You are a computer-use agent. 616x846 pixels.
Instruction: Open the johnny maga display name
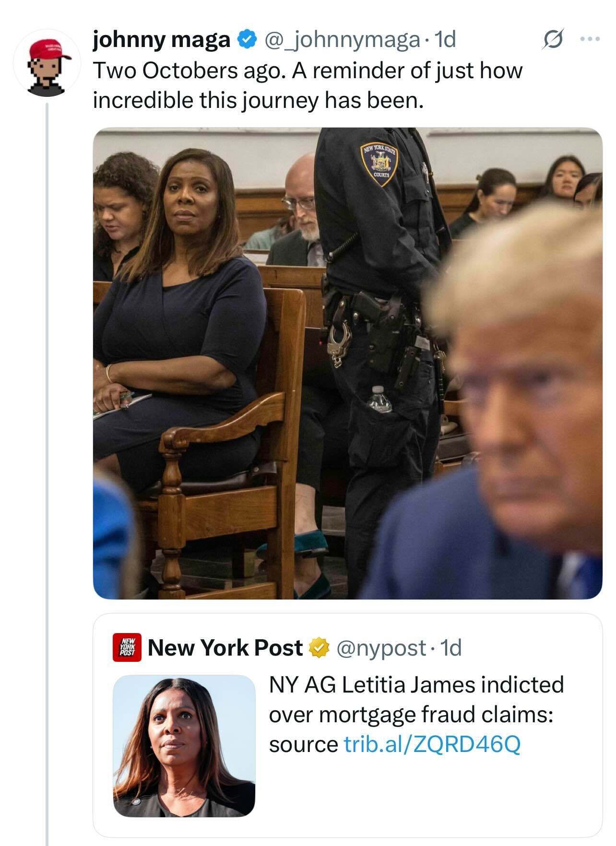pyautogui.click(x=162, y=40)
